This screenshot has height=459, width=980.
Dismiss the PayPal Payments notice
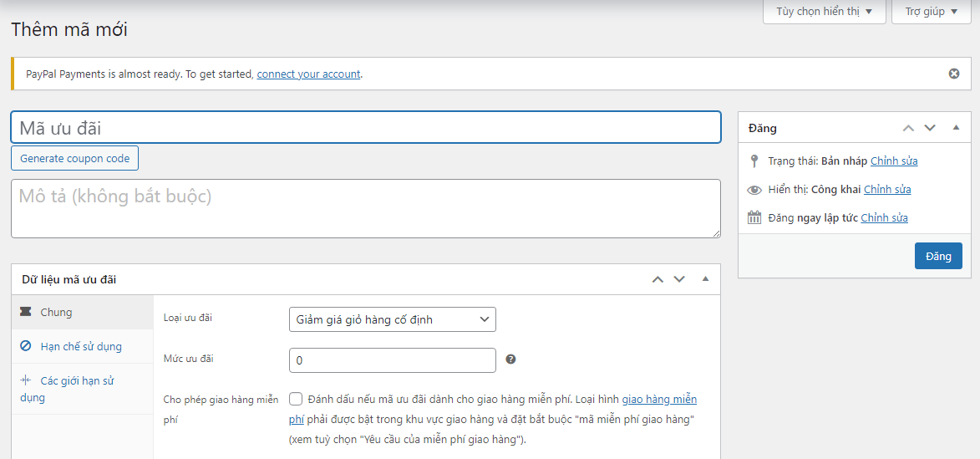pyautogui.click(x=954, y=74)
